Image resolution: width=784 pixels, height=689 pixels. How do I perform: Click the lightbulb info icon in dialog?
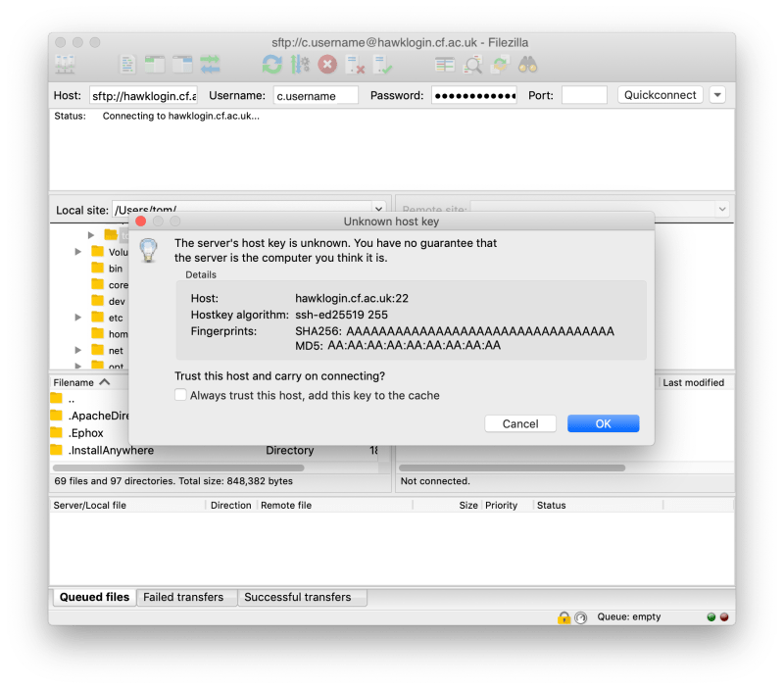(149, 250)
